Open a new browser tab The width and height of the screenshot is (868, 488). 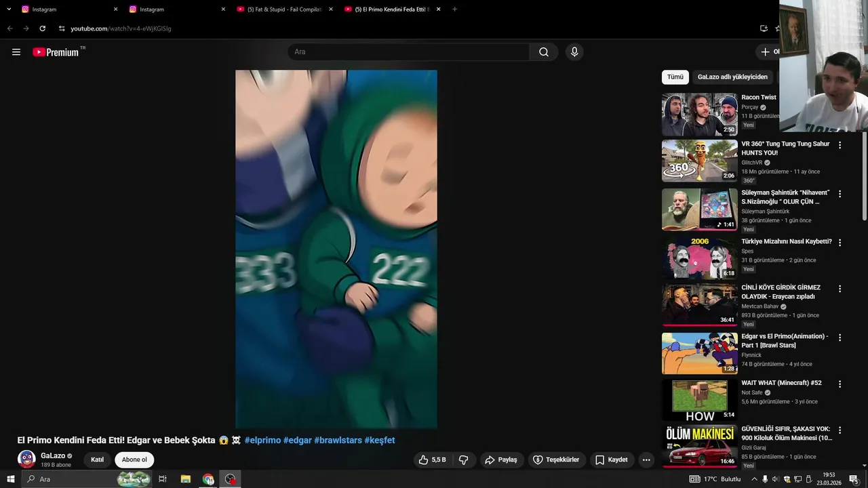pos(454,9)
